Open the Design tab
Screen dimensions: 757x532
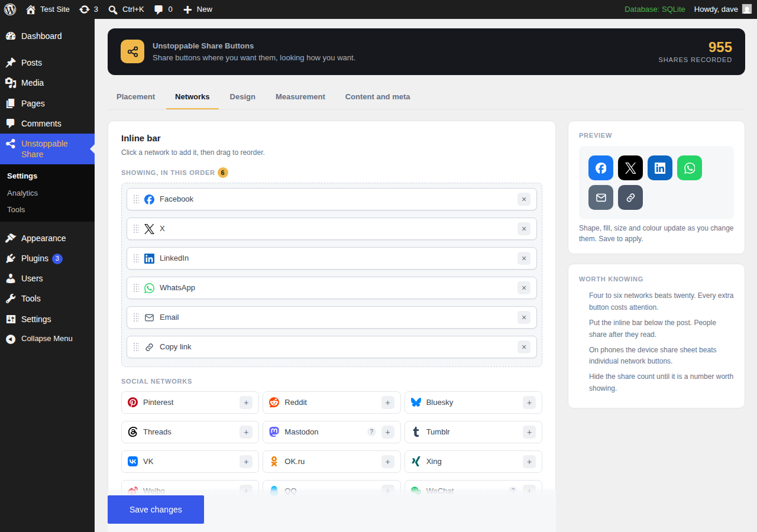pos(242,97)
